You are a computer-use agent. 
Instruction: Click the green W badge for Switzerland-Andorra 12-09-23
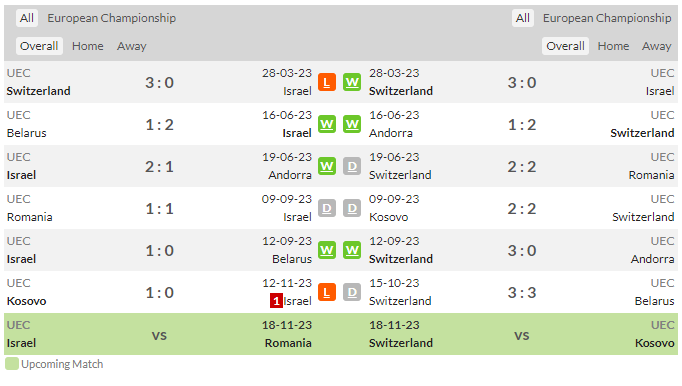pos(352,250)
